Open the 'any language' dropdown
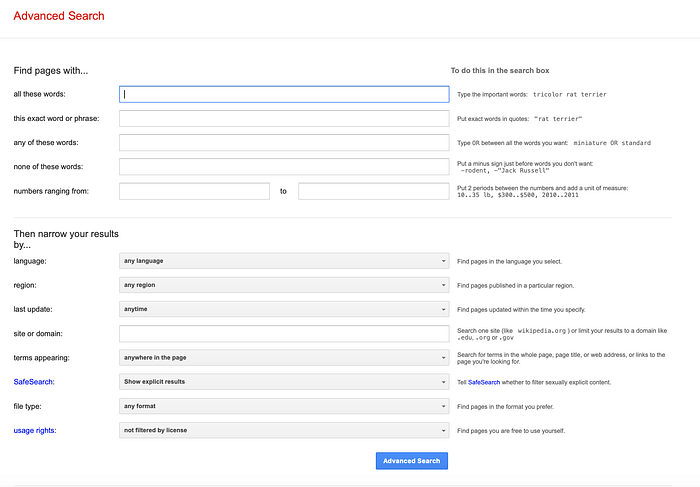This screenshot has width=700, height=487. click(284, 261)
